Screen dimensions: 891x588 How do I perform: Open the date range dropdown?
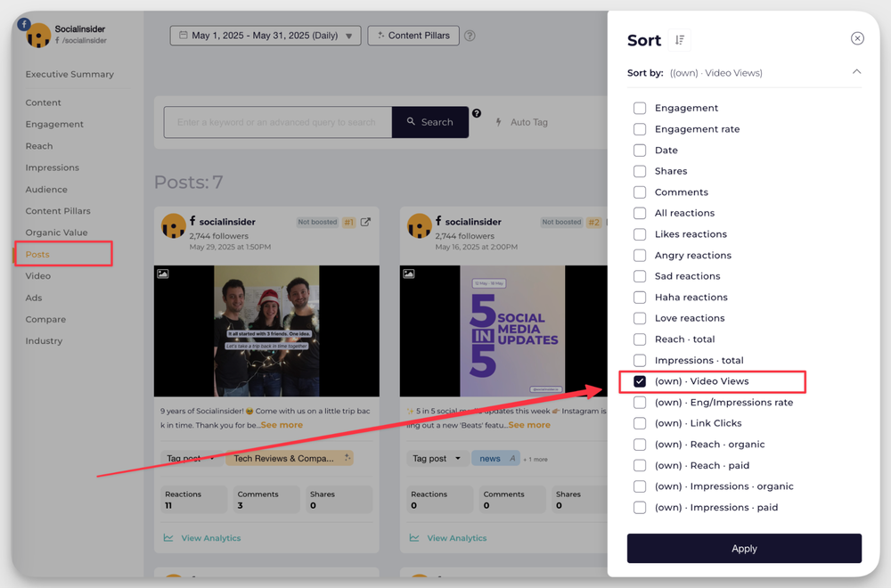pos(266,36)
